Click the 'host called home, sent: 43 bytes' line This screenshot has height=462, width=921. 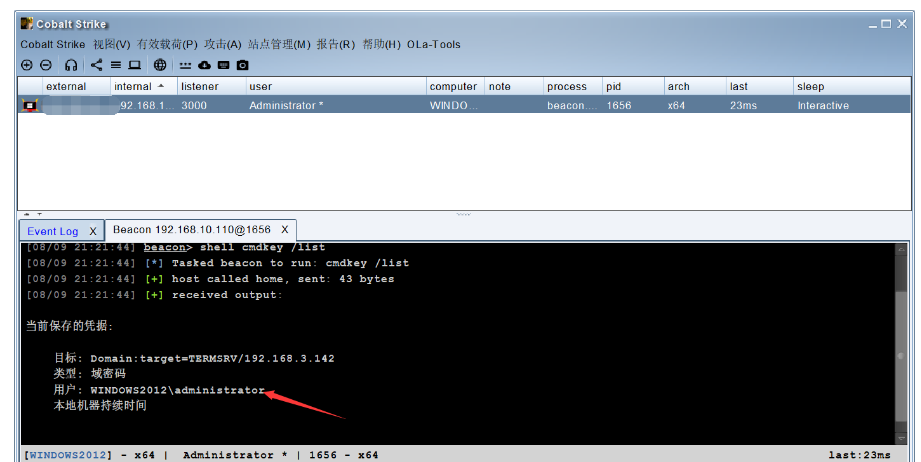[x=283, y=279]
